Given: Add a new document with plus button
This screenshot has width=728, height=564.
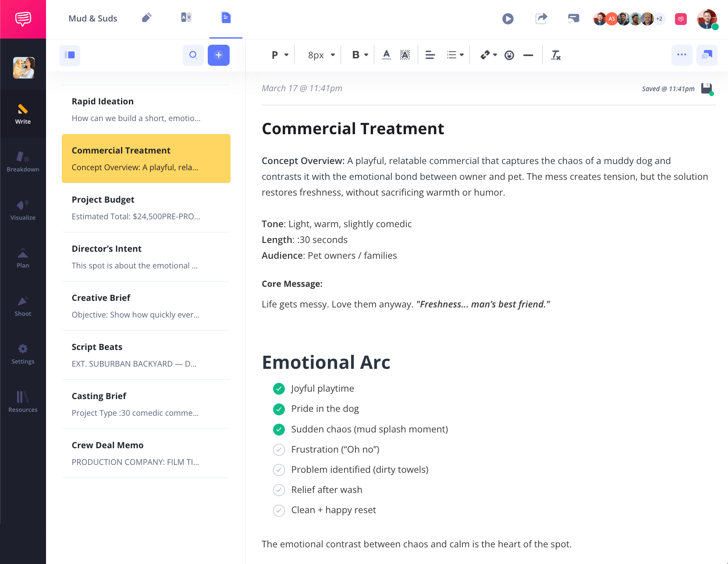Looking at the screenshot, I should point(219,55).
